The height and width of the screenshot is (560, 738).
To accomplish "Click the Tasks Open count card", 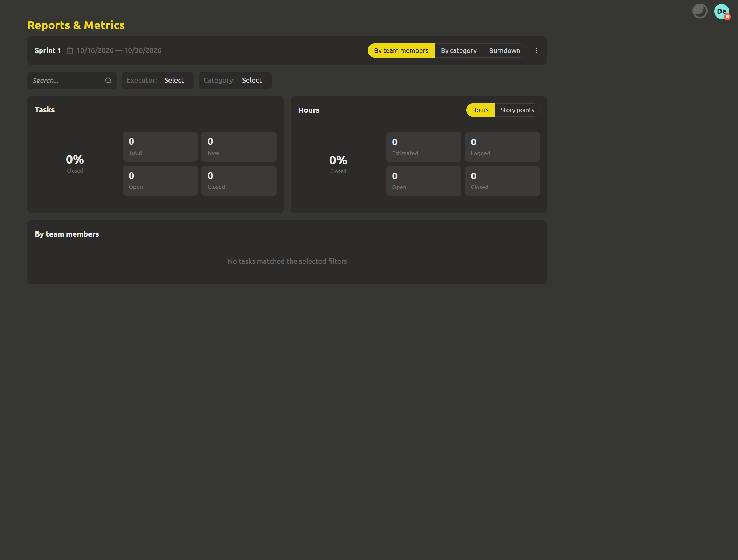I will [x=160, y=181].
